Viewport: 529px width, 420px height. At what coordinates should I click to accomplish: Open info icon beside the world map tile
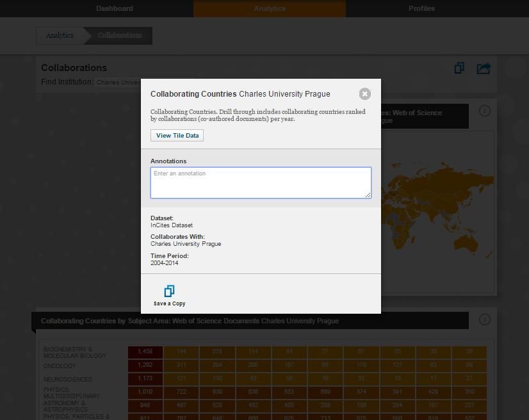[485, 111]
